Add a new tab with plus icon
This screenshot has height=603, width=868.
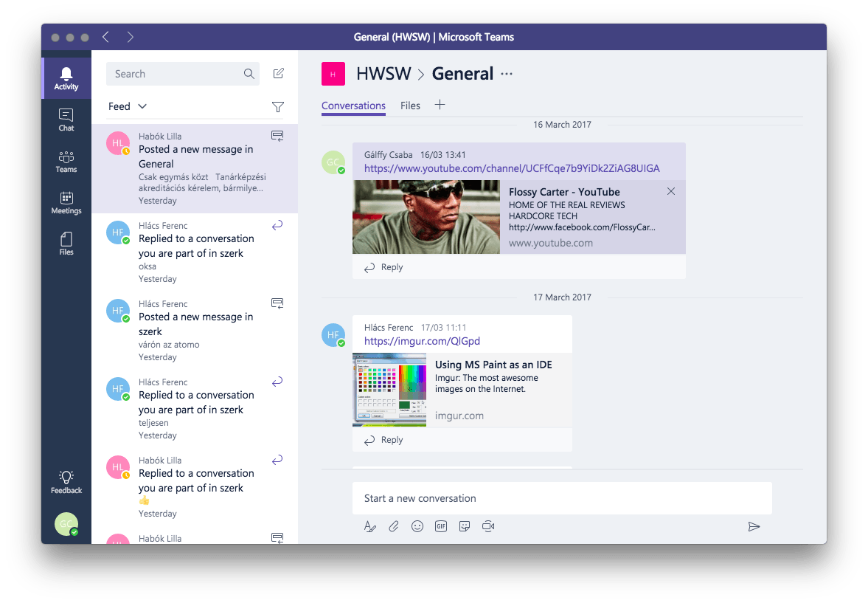pos(440,105)
